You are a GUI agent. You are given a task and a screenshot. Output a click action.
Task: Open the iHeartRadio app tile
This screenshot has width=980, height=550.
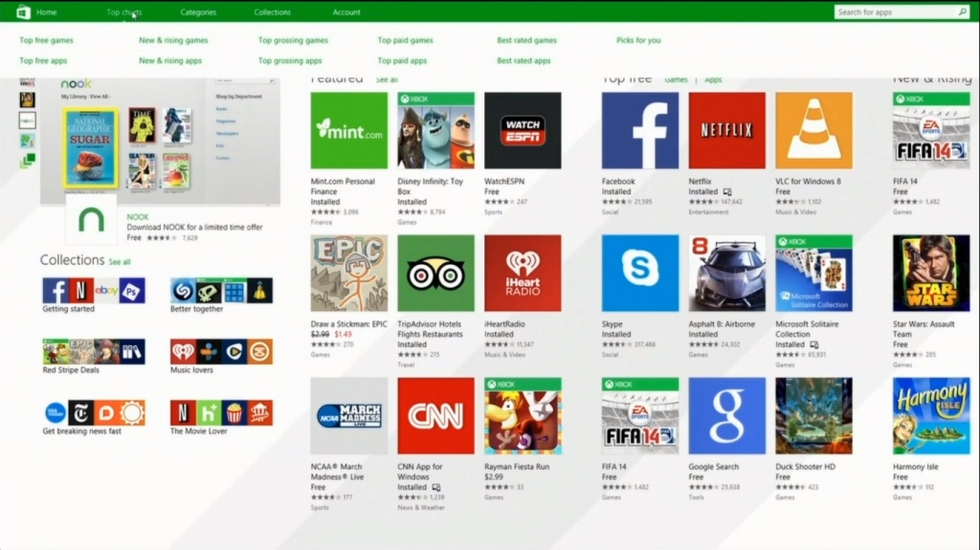523,274
